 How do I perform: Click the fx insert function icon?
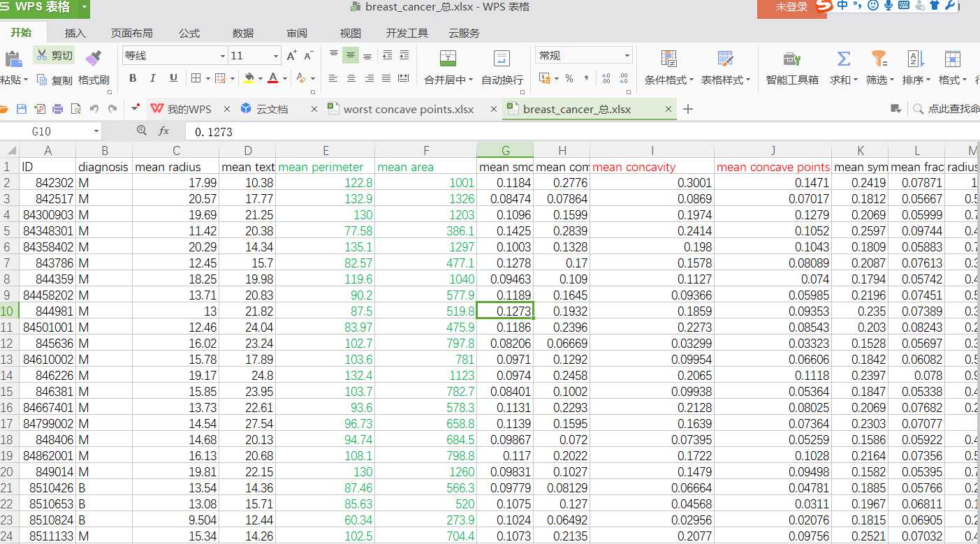164,131
